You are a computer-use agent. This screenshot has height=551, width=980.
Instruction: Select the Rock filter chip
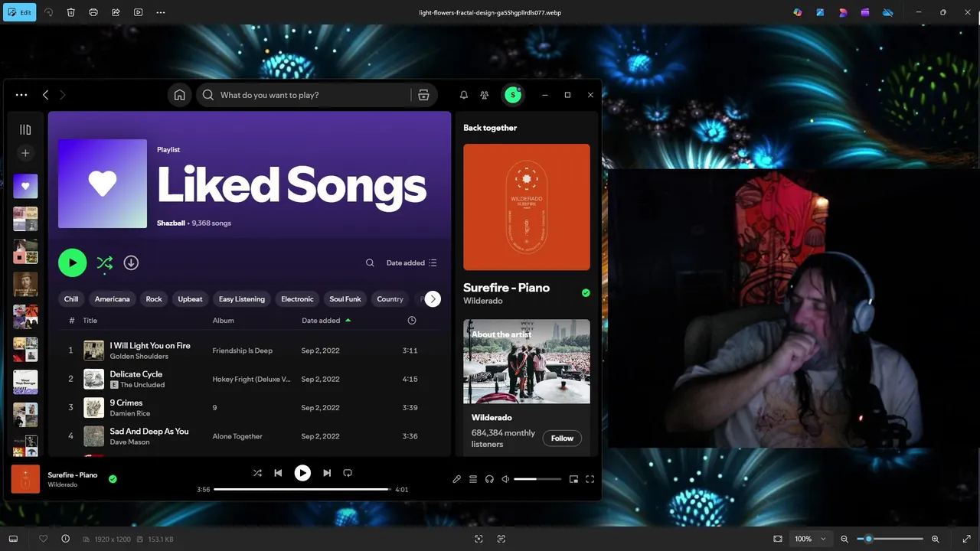[154, 299]
